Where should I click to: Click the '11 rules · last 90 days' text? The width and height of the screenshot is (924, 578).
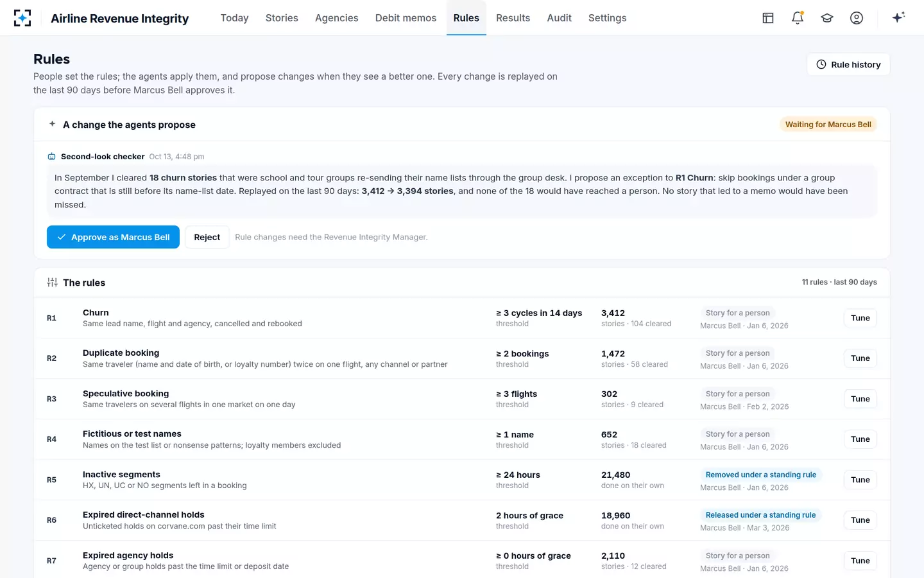(839, 282)
